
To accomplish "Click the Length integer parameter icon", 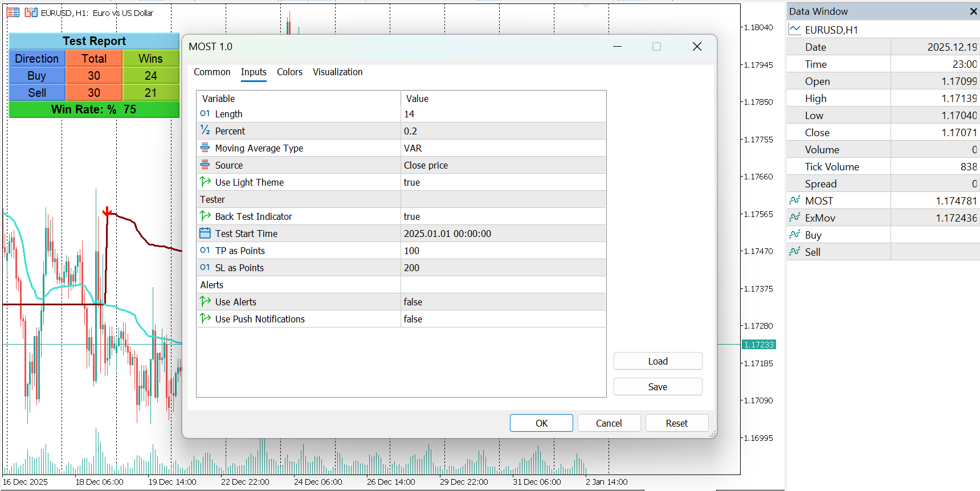I will coord(205,113).
